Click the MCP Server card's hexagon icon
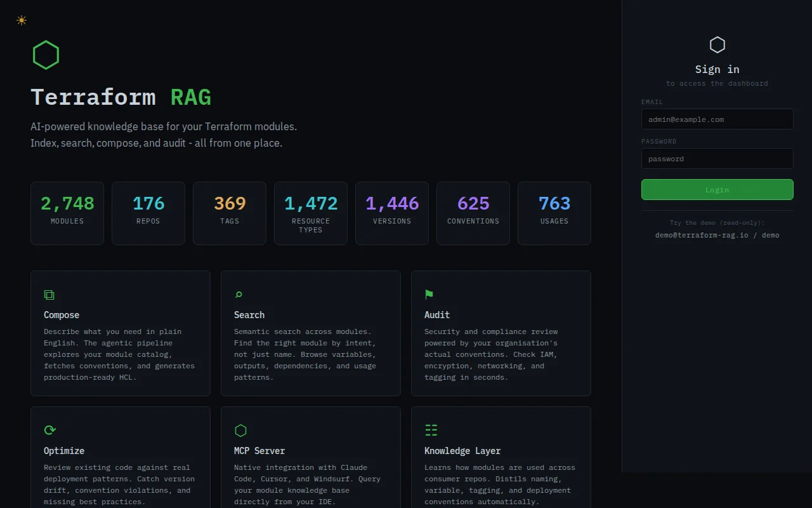 pos(240,431)
